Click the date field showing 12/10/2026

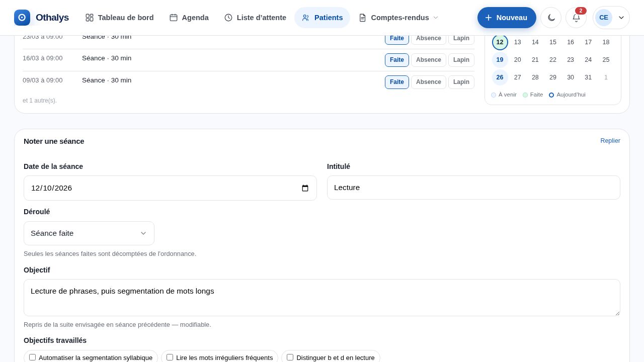[170, 188]
